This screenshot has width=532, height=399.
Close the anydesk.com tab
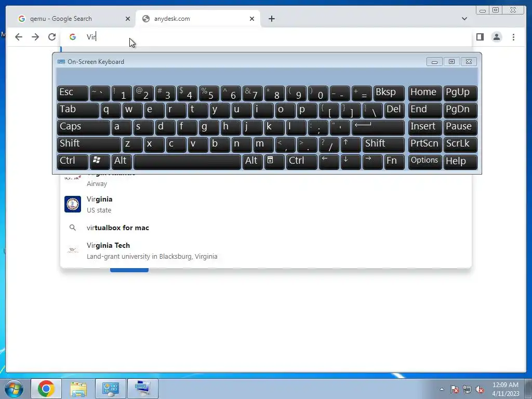[252, 19]
